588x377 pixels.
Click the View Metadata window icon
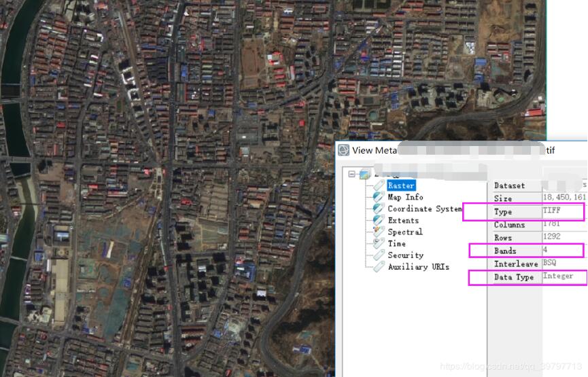point(344,150)
